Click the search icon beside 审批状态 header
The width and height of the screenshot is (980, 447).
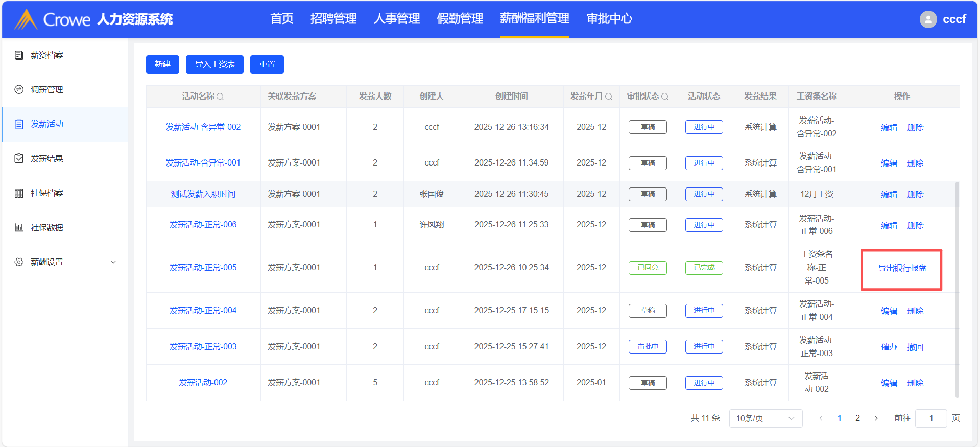[x=665, y=97]
